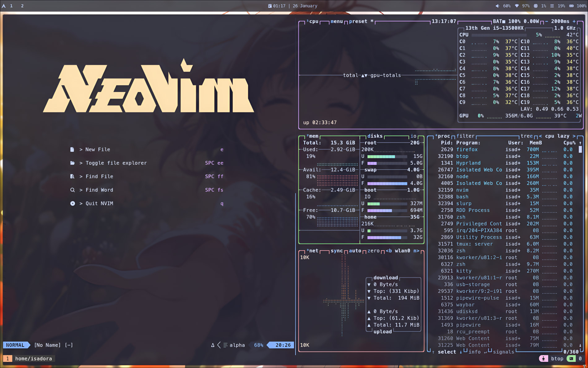Click Find File dashboard entry

click(147, 176)
